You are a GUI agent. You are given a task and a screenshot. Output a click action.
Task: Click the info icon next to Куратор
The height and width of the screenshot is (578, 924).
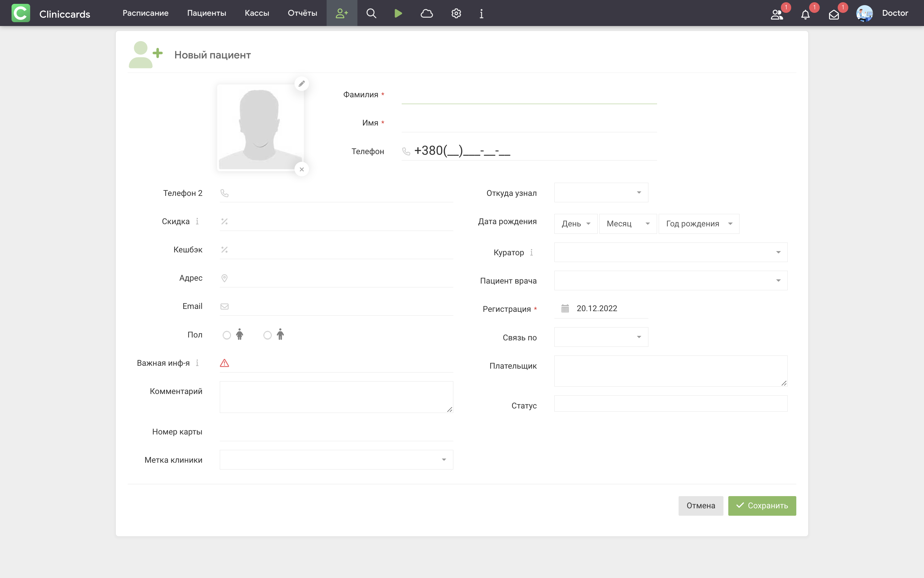(531, 252)
